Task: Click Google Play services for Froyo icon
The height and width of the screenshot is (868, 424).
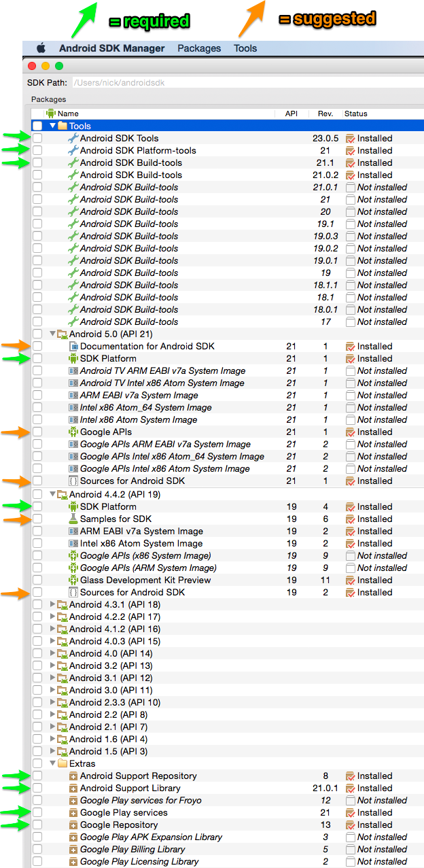Action: 73,800
